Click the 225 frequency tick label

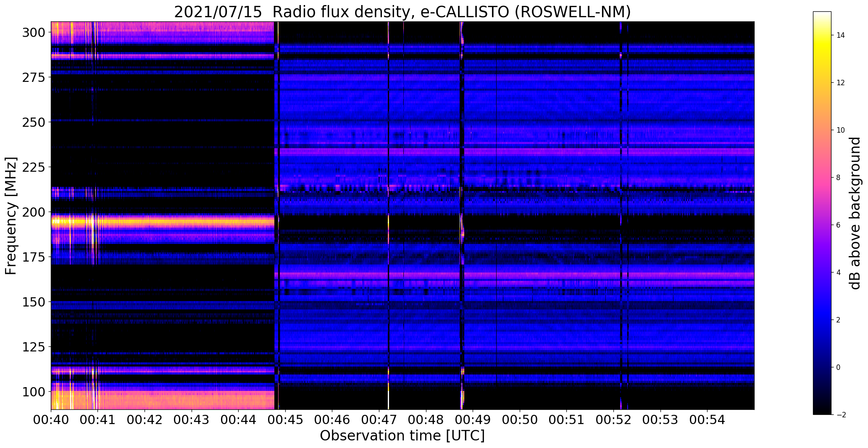click(34, 167)
